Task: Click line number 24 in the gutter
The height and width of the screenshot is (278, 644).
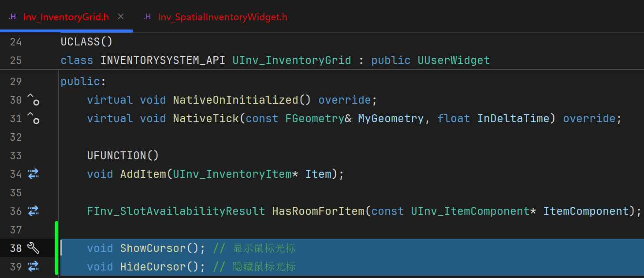Action: pyautogui.click(x=16, y=42)
